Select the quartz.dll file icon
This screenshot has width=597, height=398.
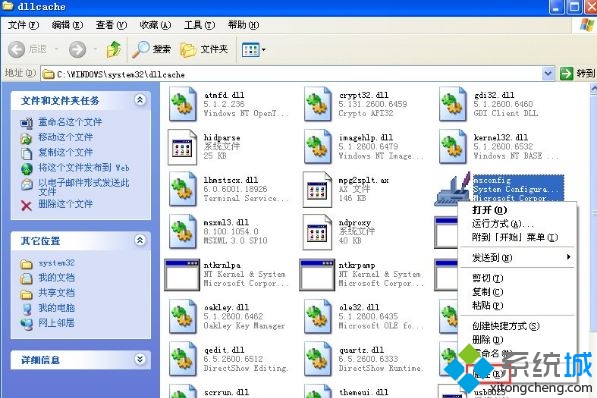318,359
